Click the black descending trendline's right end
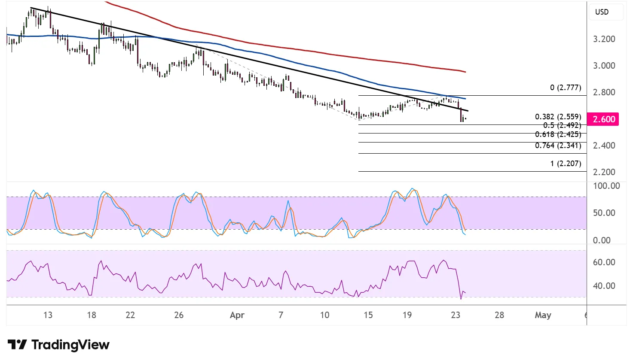This screenshot has height=364, width=633. (467, 110)
